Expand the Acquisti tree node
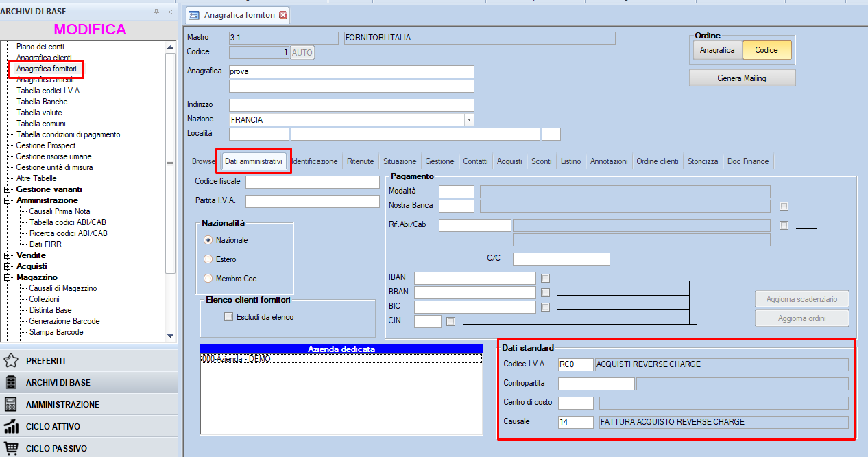868x457 pixels. pos(8,266)
